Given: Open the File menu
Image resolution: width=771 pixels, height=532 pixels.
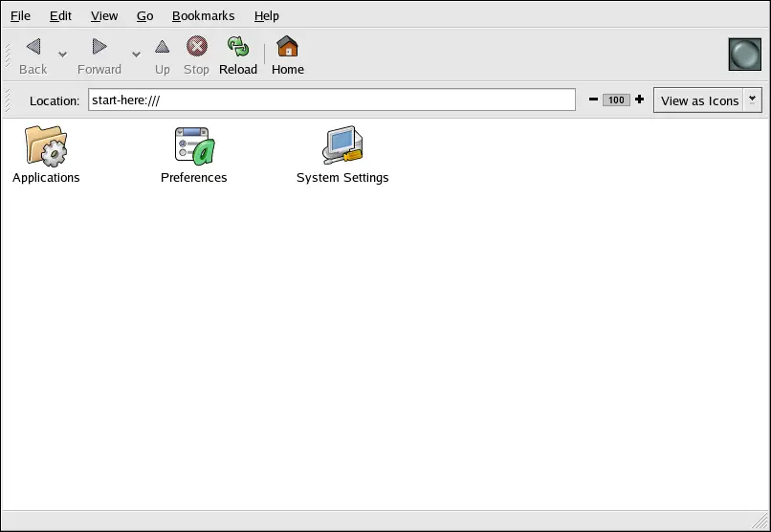Looking at the screenshot, I should pos(20,15).
